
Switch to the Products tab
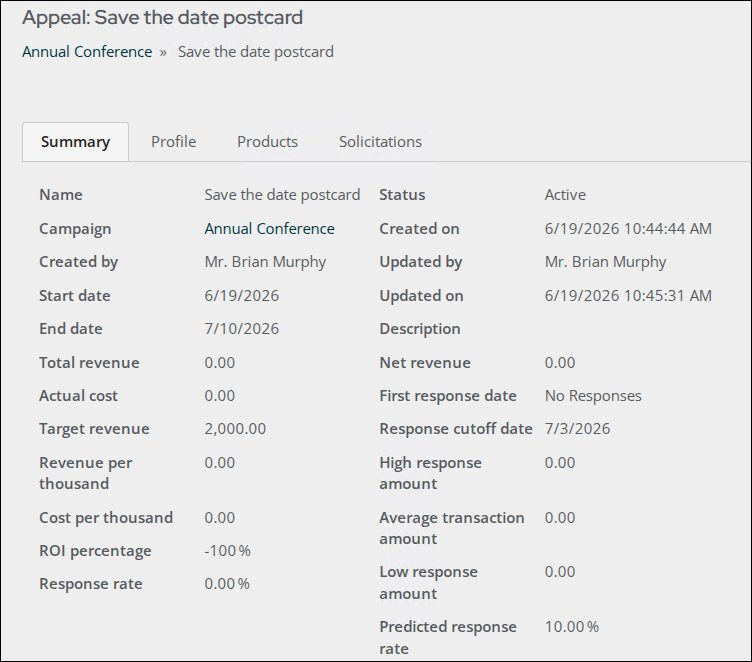coord(267,142)
